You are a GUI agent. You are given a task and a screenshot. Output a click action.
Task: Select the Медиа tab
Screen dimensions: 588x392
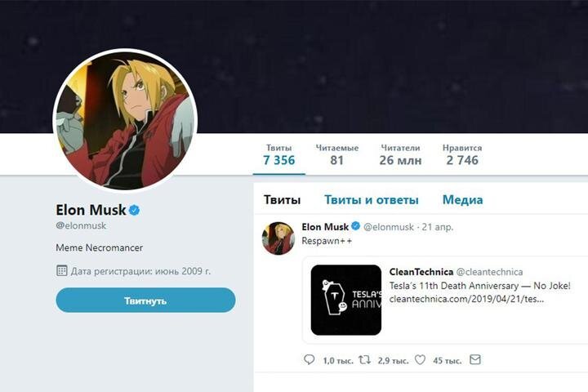(462, 199)
